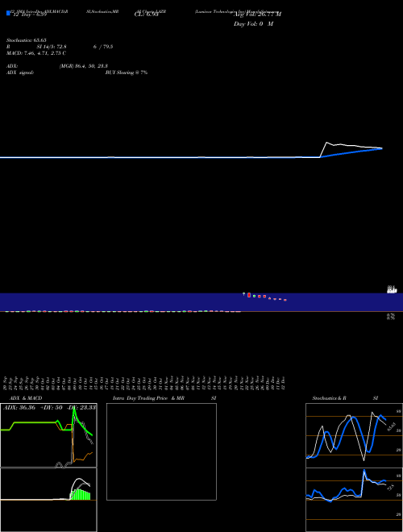Click the 'BUY Slowing @ 7%' signal text

pyautogui.click(x=127, y=73)
